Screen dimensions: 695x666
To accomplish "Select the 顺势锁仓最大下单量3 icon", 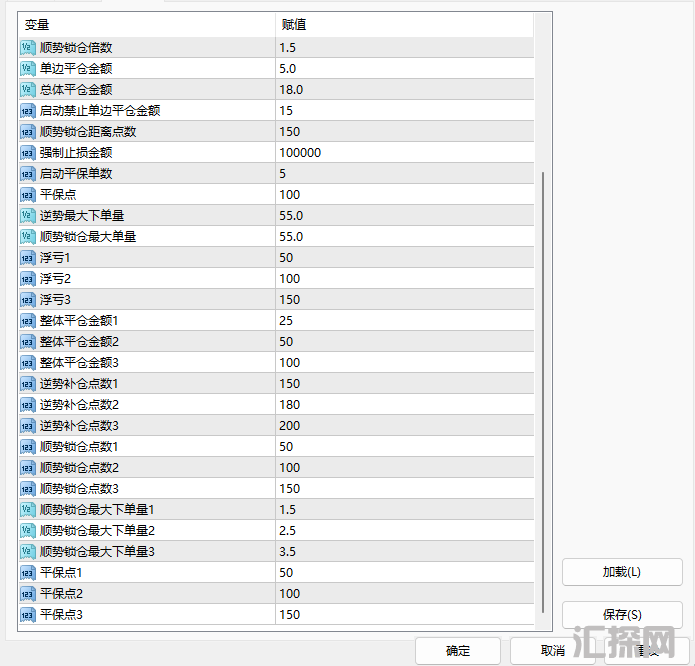I will (27, 552).
